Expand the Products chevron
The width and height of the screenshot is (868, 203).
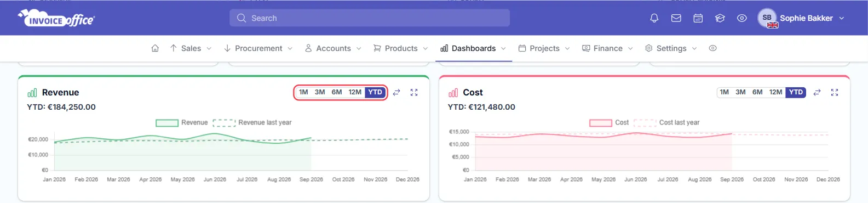[x=425, y=49]
